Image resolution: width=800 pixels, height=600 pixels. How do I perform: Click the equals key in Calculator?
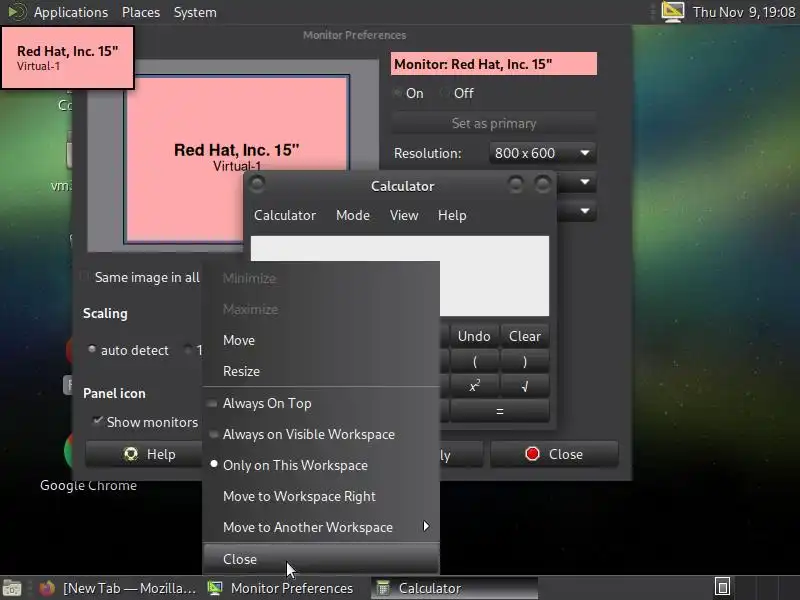click(x=500, y=411)
